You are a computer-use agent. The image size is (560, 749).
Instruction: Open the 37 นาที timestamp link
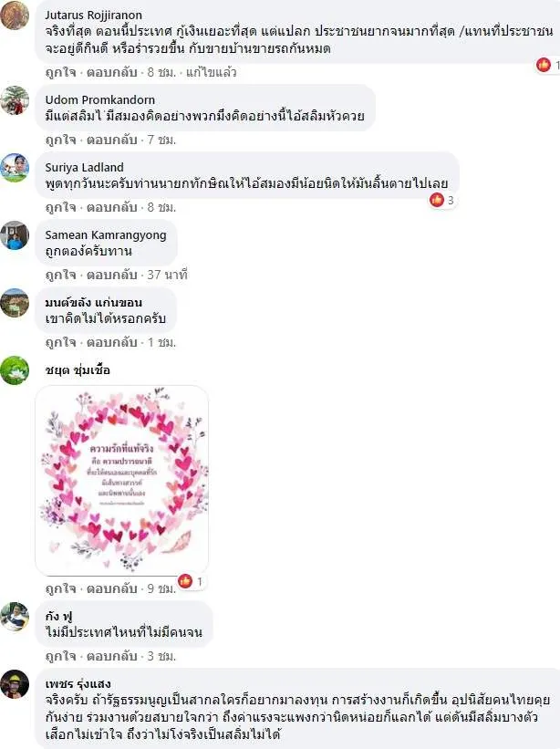[167, 275]
